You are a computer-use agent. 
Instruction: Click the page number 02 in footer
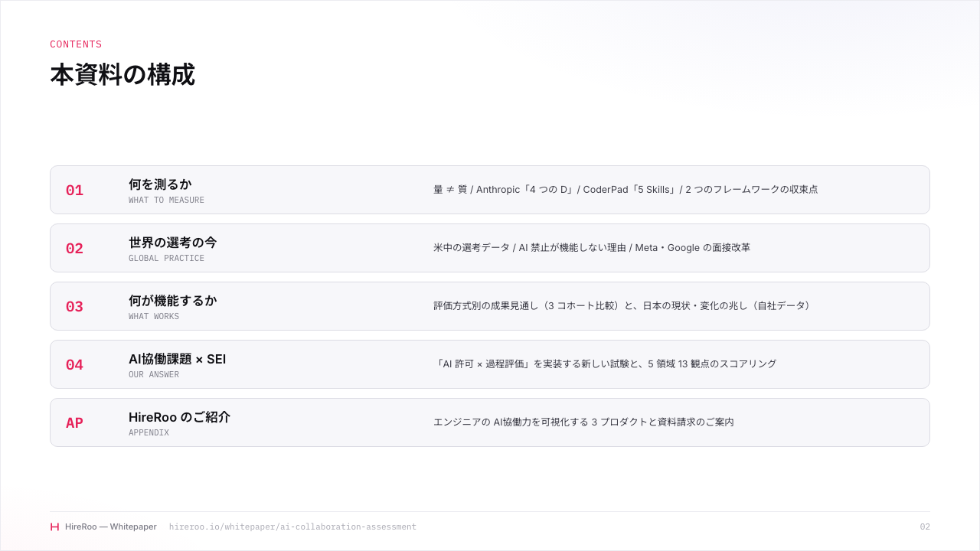(925, 527)
